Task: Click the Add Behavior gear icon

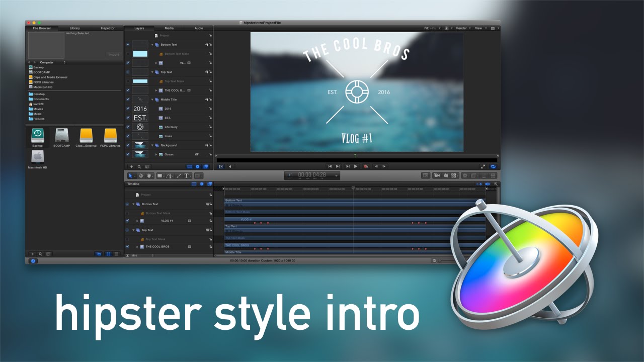Action: click(465, 175)
